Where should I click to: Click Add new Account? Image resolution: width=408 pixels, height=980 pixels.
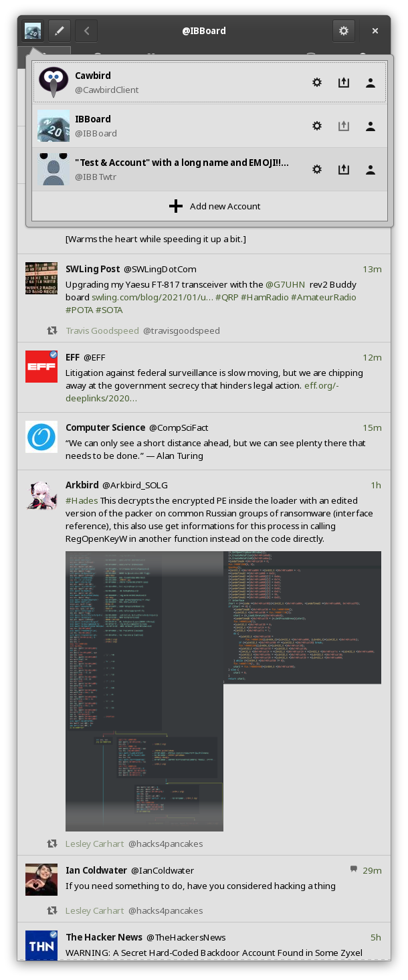click(x=210, y=206)
